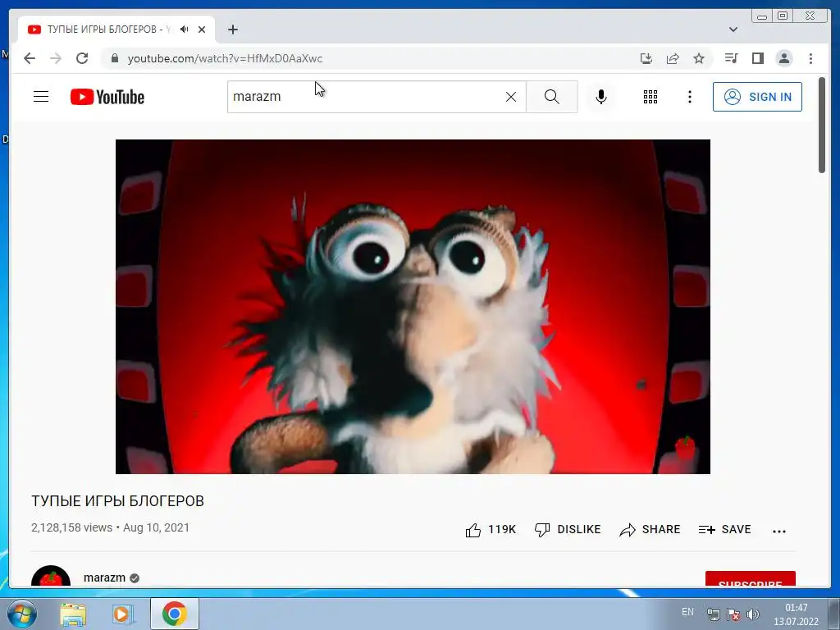Click the Chrome taskbar button

point(174,614)
